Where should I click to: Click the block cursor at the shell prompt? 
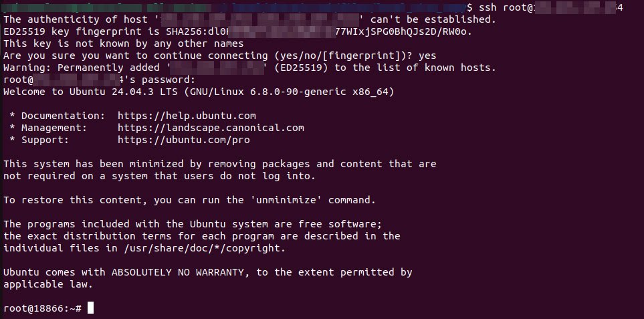click(90, 308)
